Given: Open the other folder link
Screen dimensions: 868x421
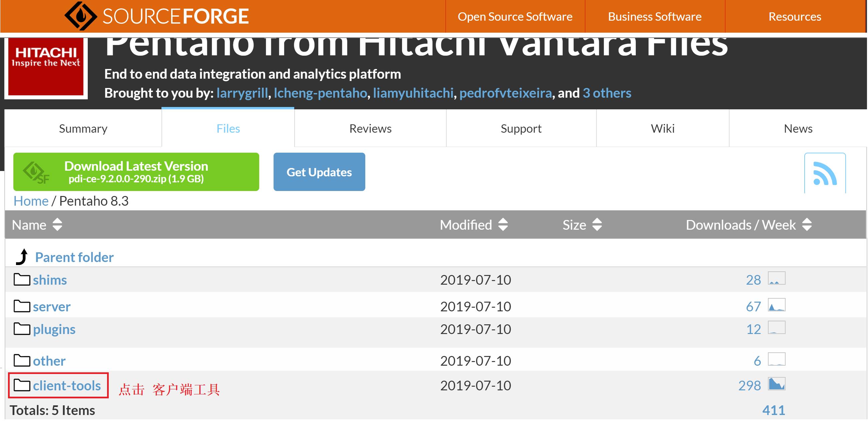Looking at the screenshot, I should (x=49, y=361).
